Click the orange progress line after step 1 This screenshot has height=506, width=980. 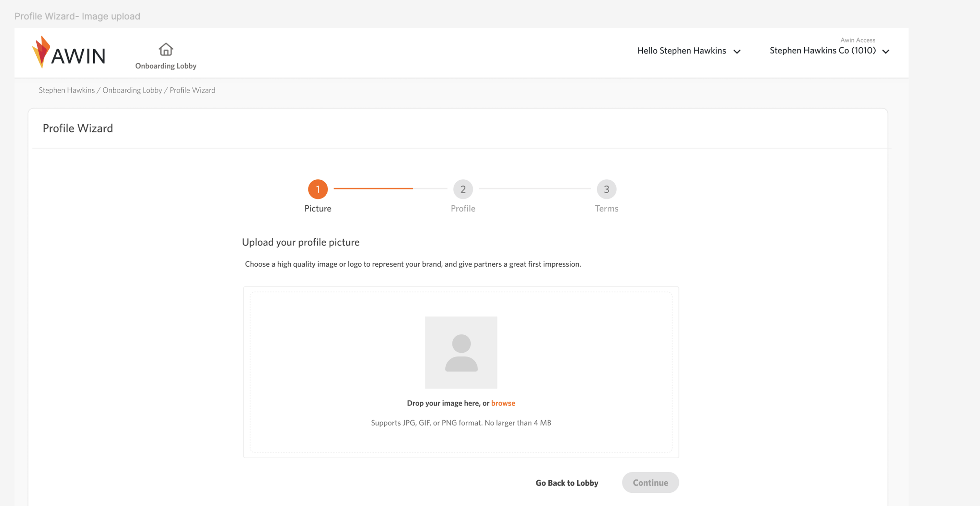pyautogui.click(x=373, y=188)
